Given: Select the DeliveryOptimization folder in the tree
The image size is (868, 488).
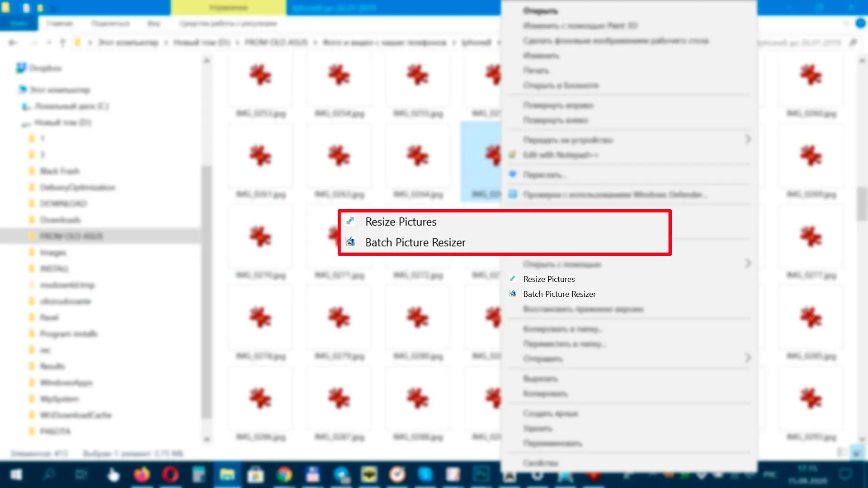Looking at the screenshot, I should coord(77,187).
